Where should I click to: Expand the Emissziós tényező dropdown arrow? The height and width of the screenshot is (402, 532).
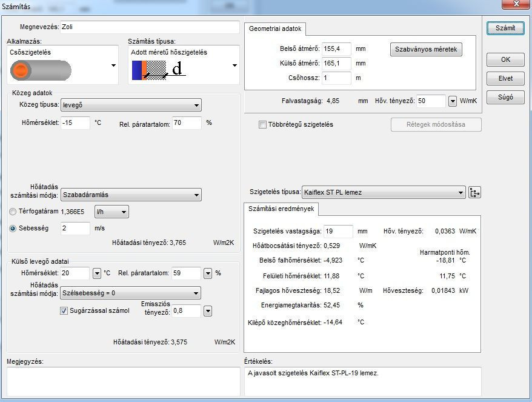pos(208,311)
